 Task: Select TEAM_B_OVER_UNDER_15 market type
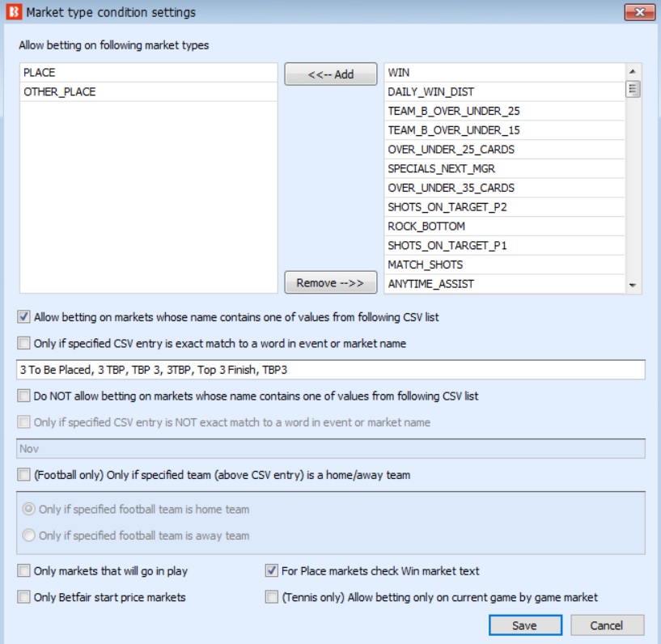504,130
